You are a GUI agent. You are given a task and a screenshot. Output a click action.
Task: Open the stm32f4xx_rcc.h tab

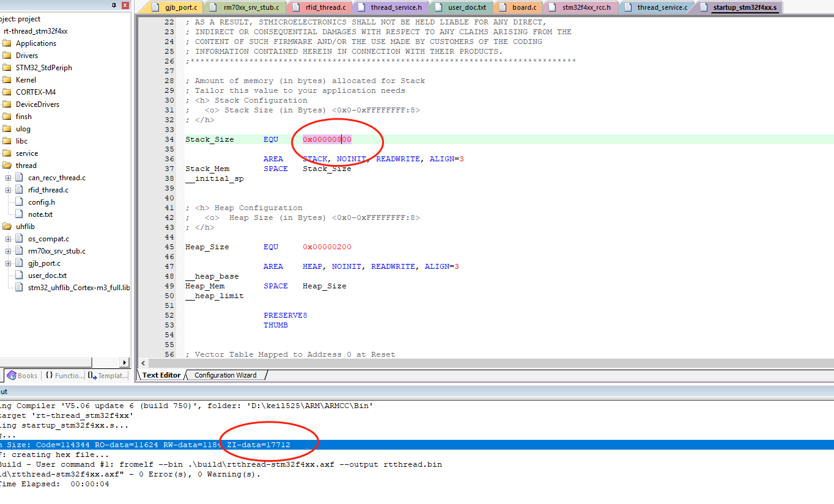click(580, 7)
